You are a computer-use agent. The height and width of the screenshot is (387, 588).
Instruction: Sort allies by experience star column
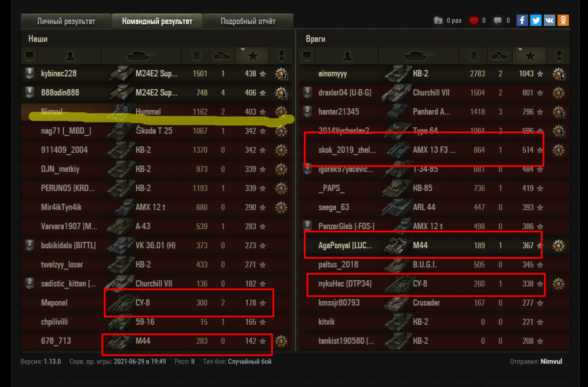(252, 56)
